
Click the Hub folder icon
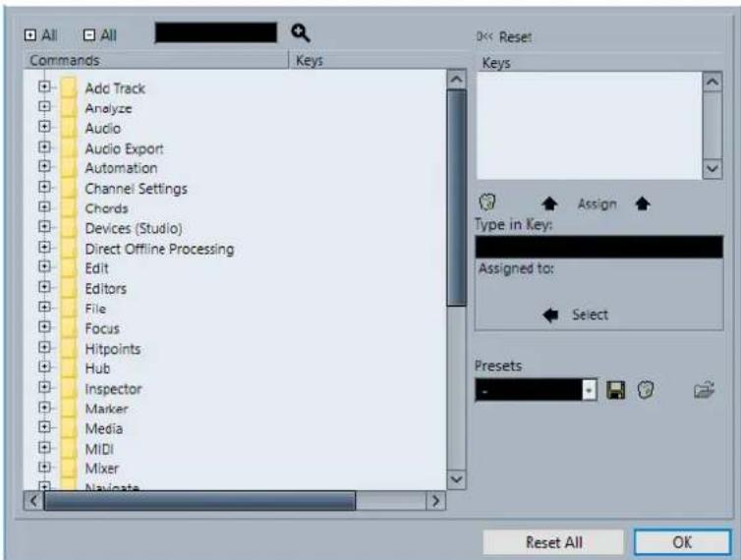tap(69, 368)
